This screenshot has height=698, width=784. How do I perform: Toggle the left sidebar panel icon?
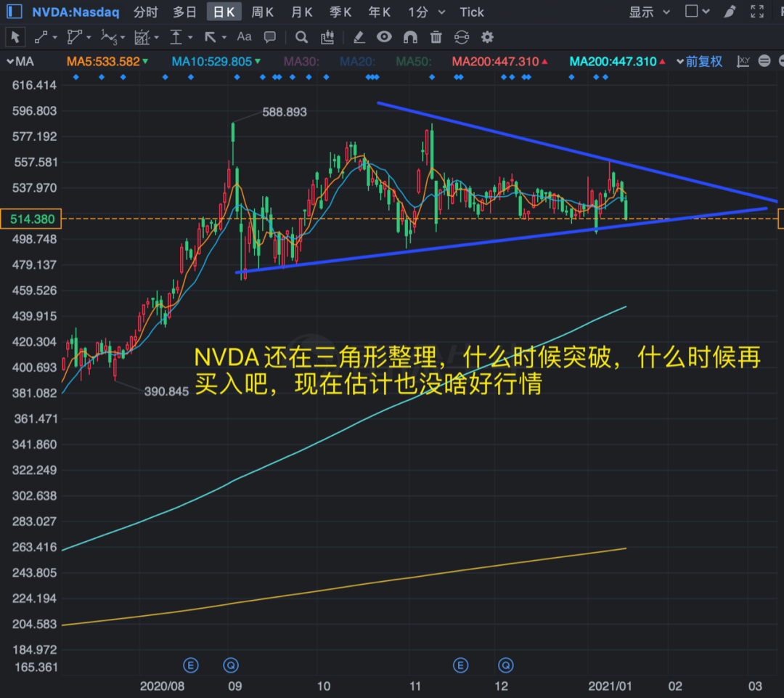[14, 12]
